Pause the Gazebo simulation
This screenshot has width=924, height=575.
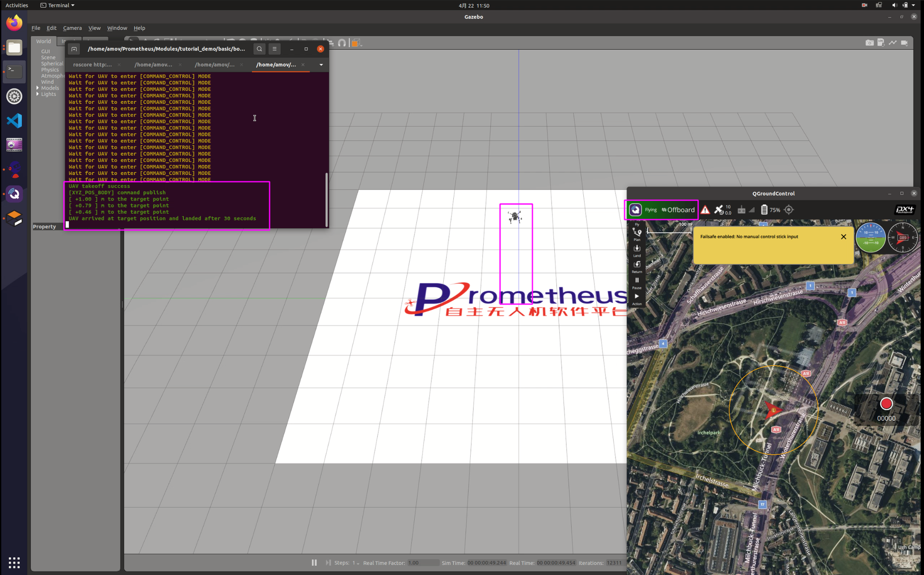pyautogui.click(x=314, y=562)
